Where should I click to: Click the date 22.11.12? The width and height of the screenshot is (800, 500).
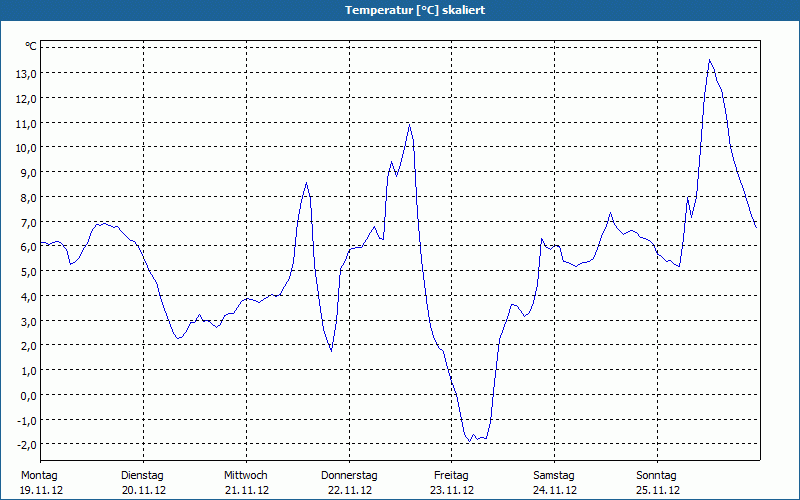[x=350, y=490]
